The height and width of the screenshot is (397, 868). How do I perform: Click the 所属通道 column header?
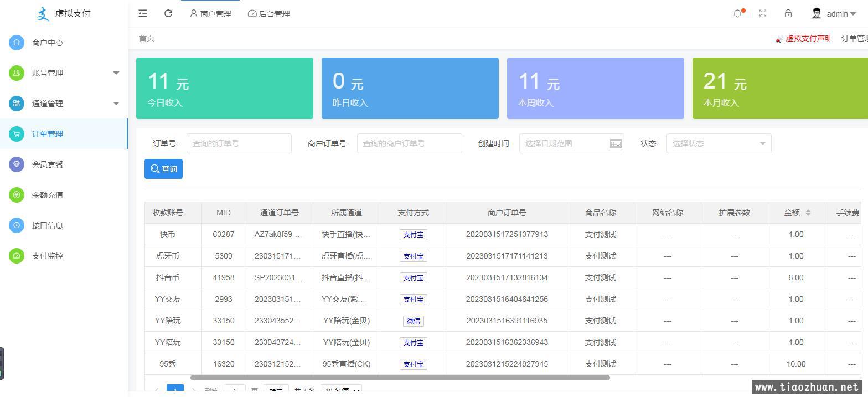pyautogui.click(x=347, y=213)
